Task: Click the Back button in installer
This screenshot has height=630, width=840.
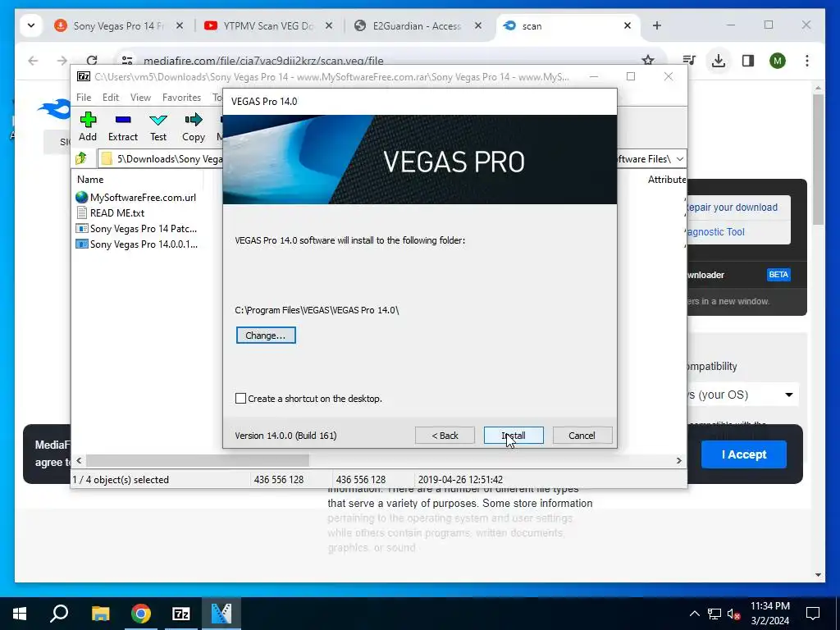Action: [x=445, y=436]
